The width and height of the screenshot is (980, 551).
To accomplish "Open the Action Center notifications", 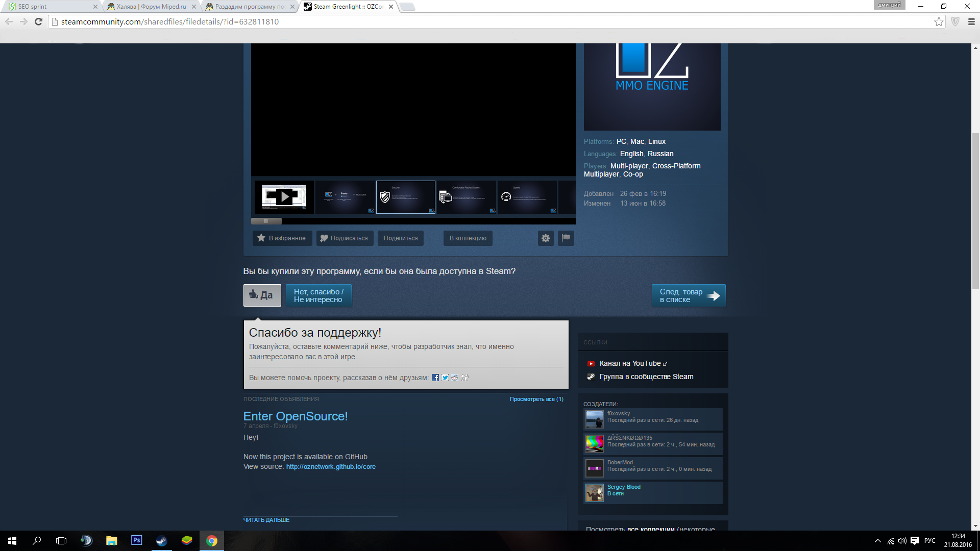I will 915,541.
